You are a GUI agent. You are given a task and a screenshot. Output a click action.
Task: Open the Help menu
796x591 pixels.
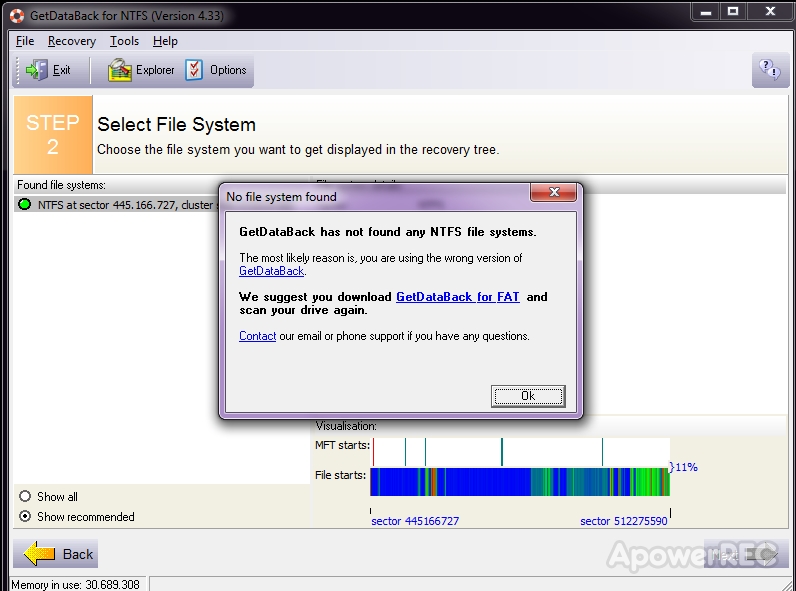coord(165,41)
